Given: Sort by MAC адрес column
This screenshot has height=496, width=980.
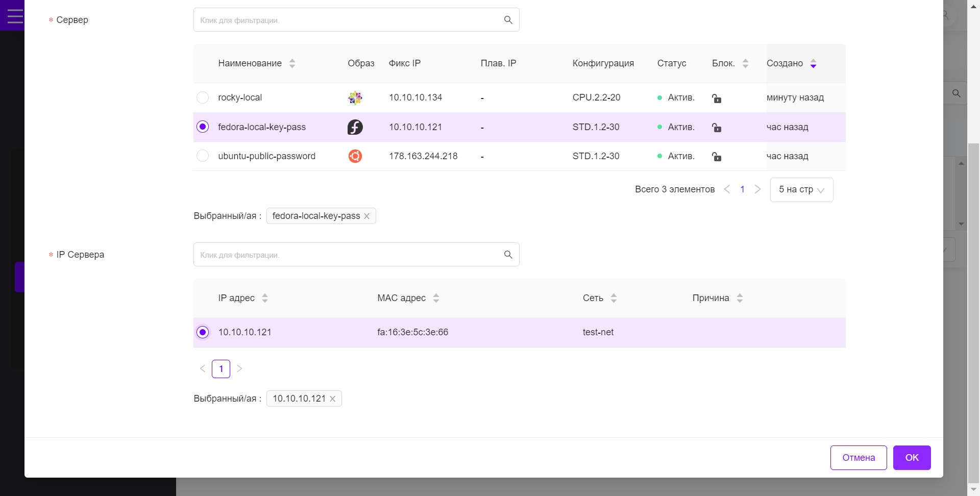Looking at the screenshot, I should pos(436,298).
